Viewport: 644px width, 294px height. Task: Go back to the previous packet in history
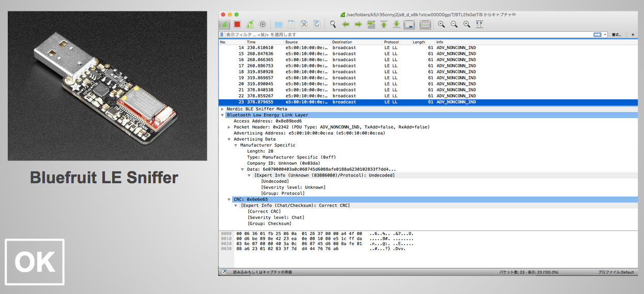coord(346,24)
